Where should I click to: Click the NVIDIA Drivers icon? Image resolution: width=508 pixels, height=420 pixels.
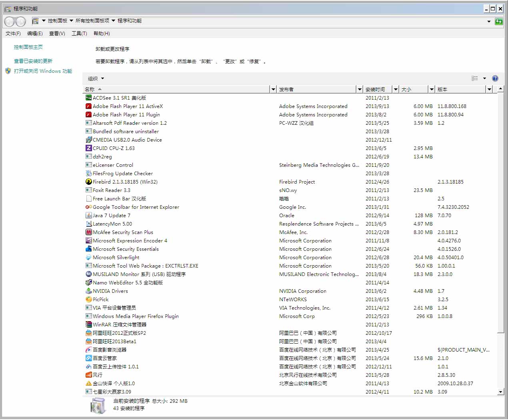point(89,291)
